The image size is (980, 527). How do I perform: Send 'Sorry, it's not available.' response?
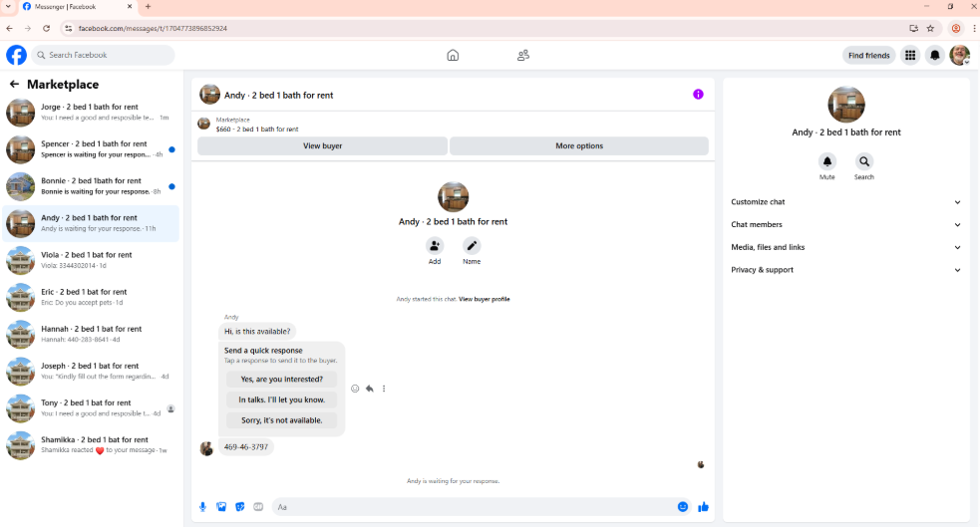pos(282,420)
